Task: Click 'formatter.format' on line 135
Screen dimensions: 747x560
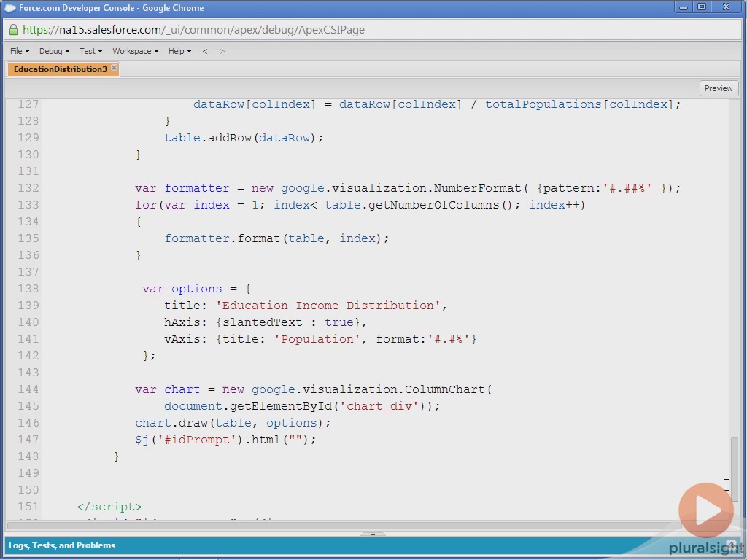Action: [x=222, y=238]
